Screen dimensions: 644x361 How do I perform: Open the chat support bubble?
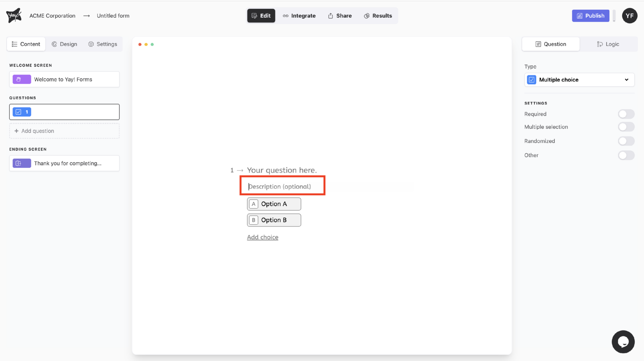click(x=623, y=342)
